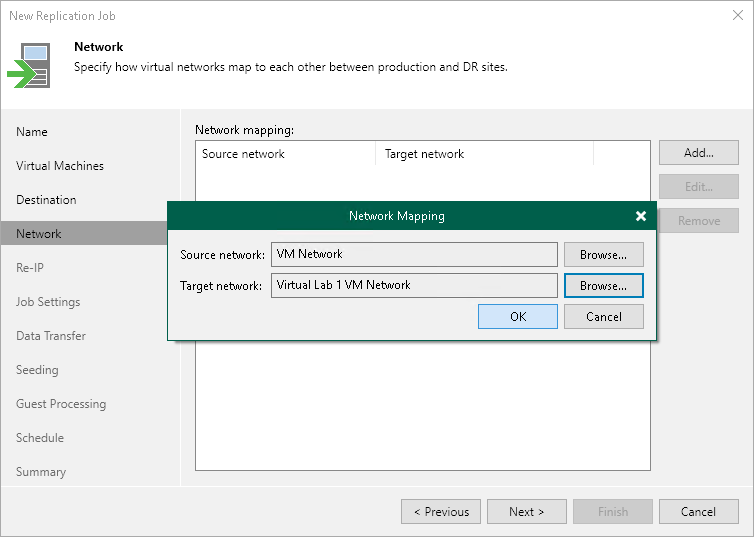754x537 pixels.
Task: Click the 'Source network:' field label
Action: click(x=222, y=255)
